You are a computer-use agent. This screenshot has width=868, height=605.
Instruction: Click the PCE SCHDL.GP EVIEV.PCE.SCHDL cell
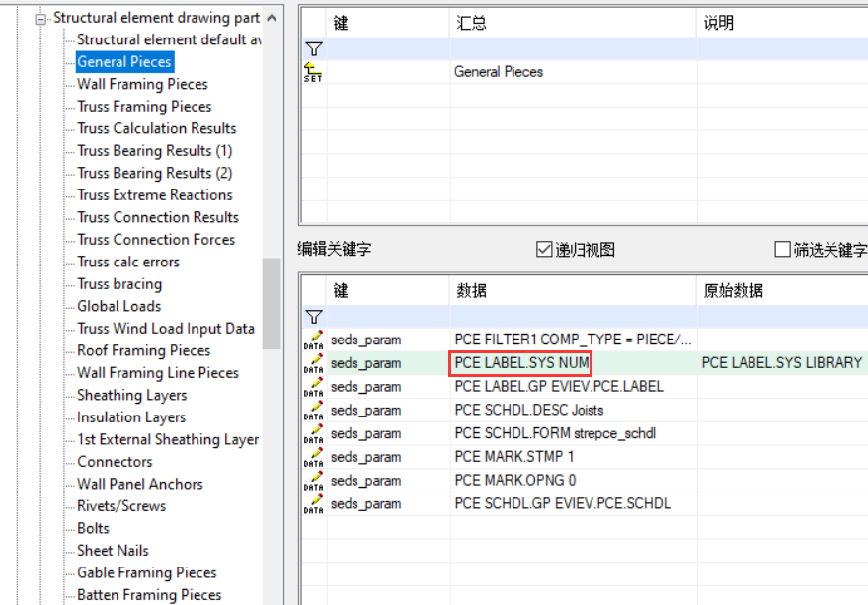click(x=573, y=503)
